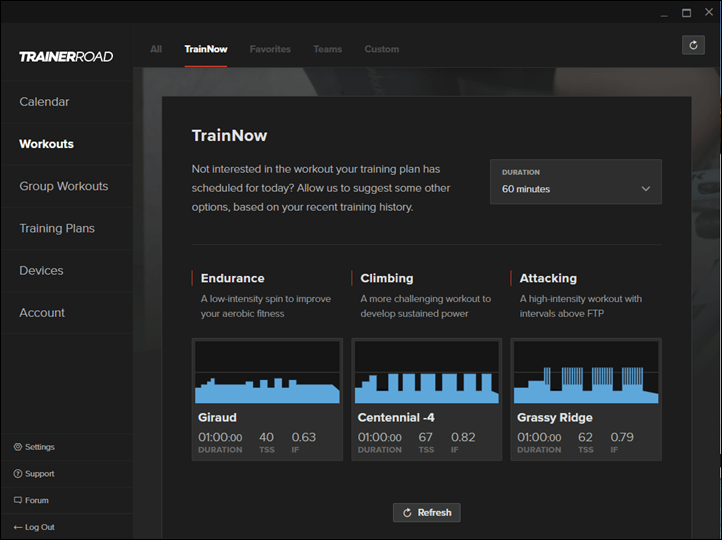Click Centennial -4's 0.82 IF value
The height and width of the screenshot is (540, 722).
click(x=463, y=437)
